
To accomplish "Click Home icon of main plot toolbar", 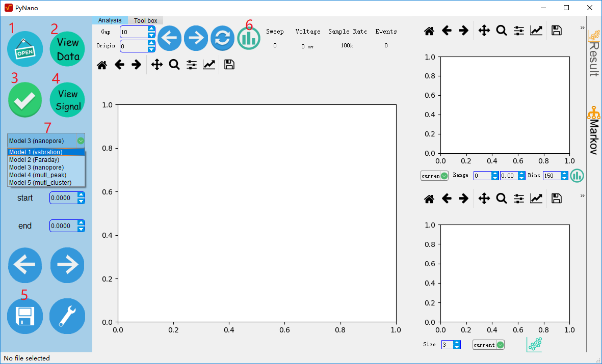I will point(102,65).
